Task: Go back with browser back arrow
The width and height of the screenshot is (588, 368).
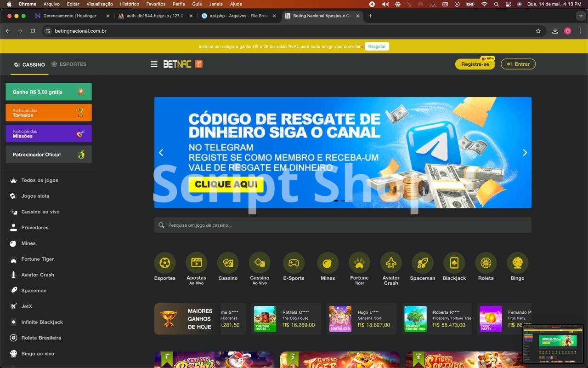Action: (x=8, y=31)
